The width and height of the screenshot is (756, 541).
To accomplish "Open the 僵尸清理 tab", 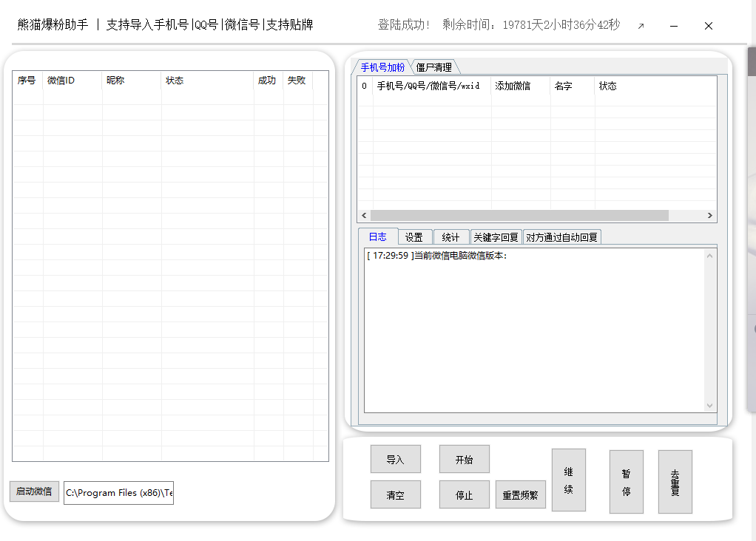I will click(434, 67).
